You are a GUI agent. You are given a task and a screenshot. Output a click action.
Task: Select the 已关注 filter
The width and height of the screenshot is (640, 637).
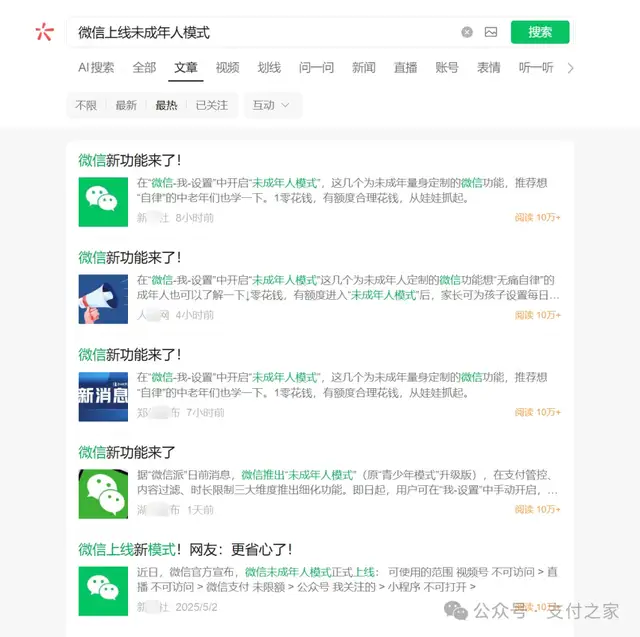click(212, 105)
